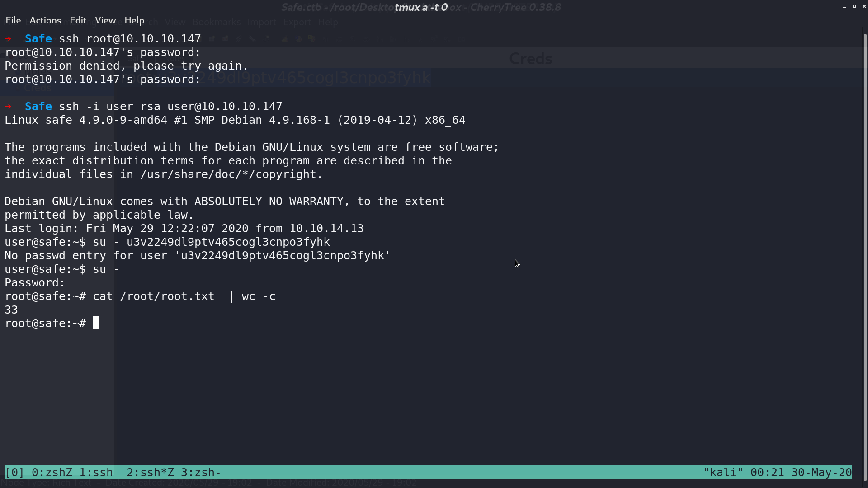Click the date 30-May-20 in status bar
This screenshot has height=488, width=868.
(821, 473)
